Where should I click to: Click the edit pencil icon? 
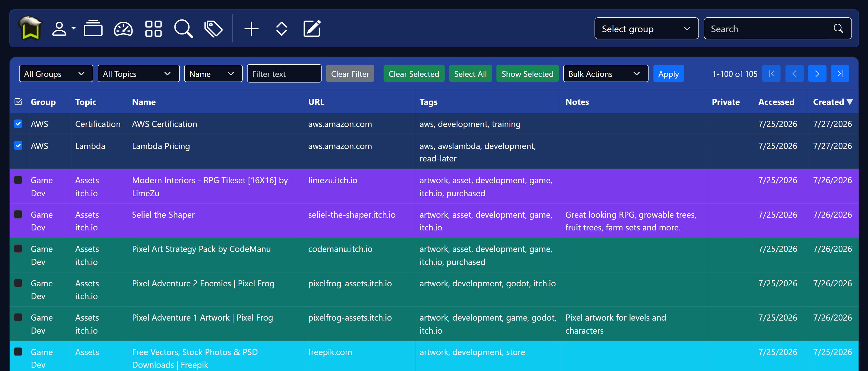pos(312,29)
